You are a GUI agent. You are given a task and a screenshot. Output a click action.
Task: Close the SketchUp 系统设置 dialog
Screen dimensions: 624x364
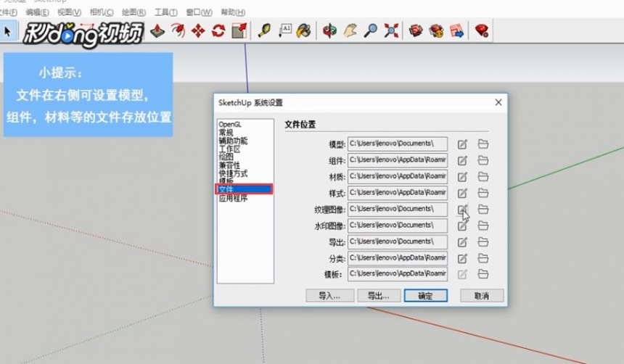click(x=498, y=103)
